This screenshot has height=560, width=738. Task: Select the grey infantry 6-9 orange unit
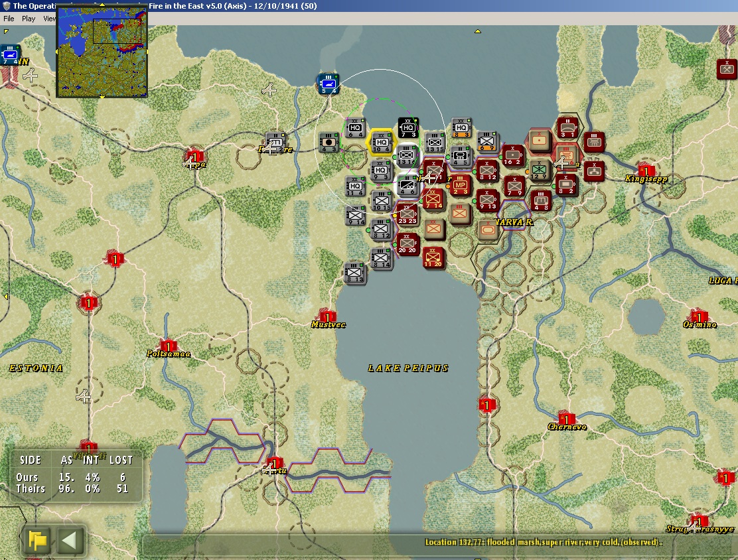click(x=487, y=141)
